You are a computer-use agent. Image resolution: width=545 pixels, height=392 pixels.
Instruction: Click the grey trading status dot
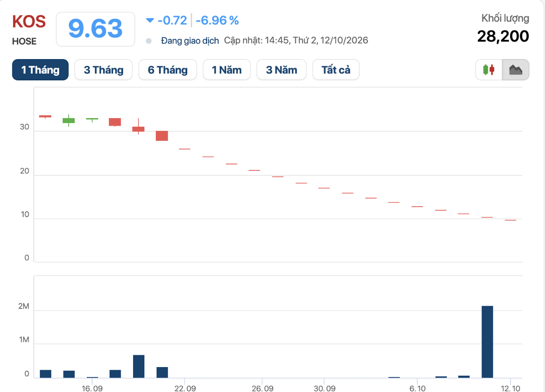pyautogui.click(x=149, y=41)
